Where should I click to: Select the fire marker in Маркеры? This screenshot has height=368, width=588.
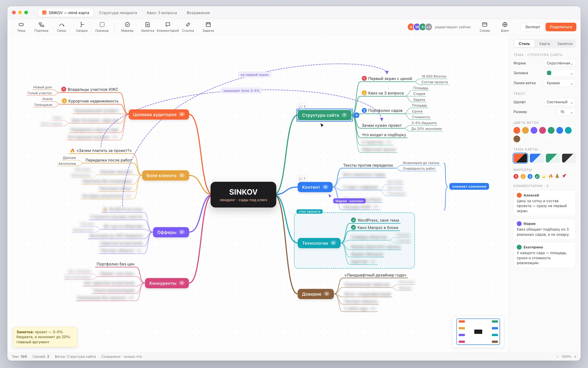pos(551,176)
